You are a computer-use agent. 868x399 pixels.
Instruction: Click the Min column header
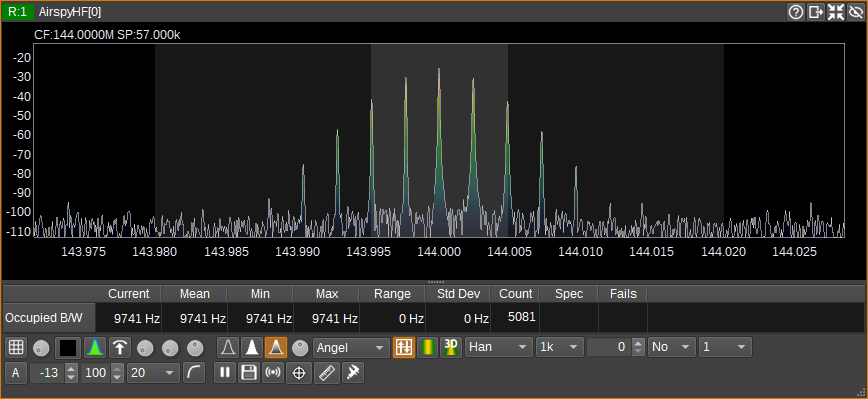(x=260, y=294)
